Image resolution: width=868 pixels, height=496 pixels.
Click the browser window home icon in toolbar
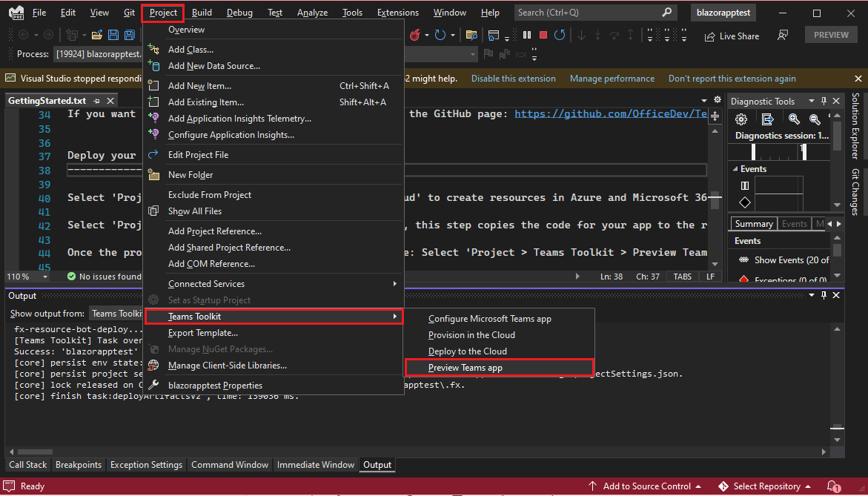pyautogui.click(x=493, y=36)
